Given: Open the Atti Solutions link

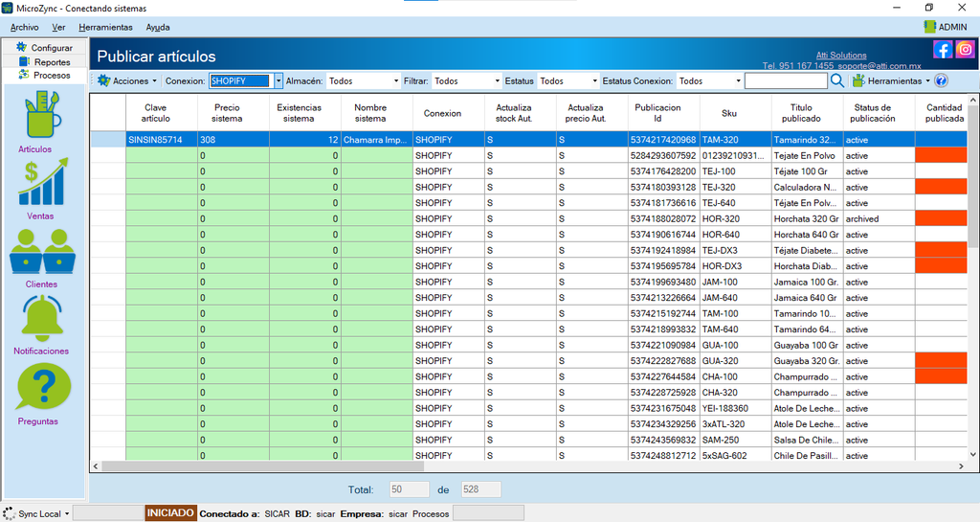Looking at the screenshot, I should 841,55.
